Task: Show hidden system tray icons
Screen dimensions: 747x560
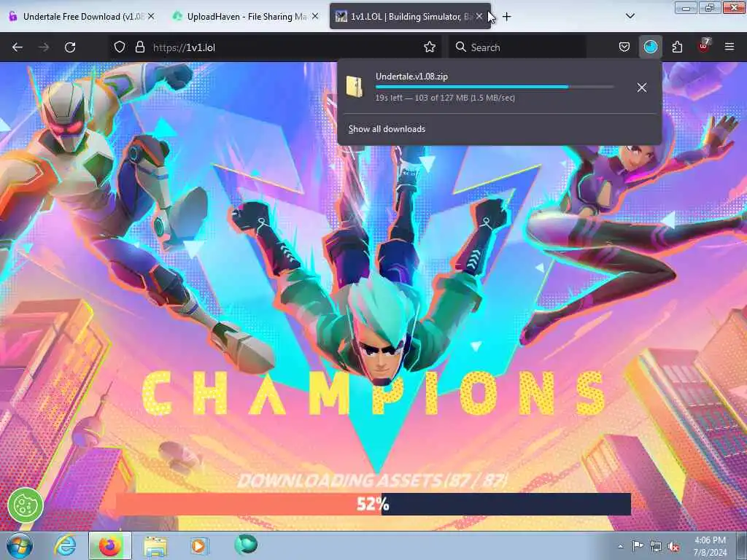Action: tap(620, 546)
